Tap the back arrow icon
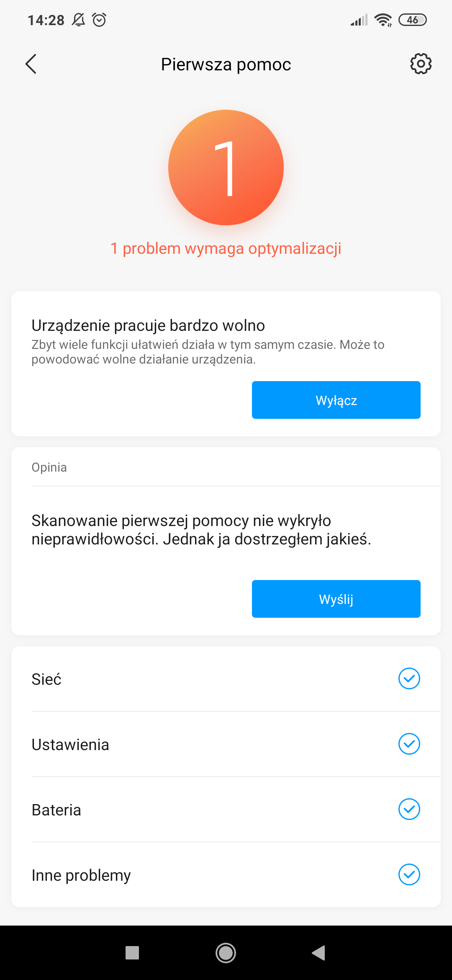Screen dimensions: 452x980 pyautogui.click(x=31, y=64)
